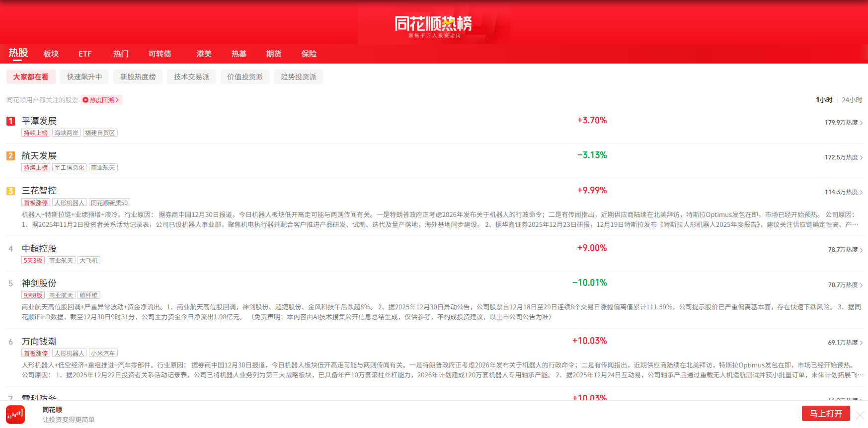
Task: Click 人形机器人 tag under 三花智控
Action: point(70,203)
